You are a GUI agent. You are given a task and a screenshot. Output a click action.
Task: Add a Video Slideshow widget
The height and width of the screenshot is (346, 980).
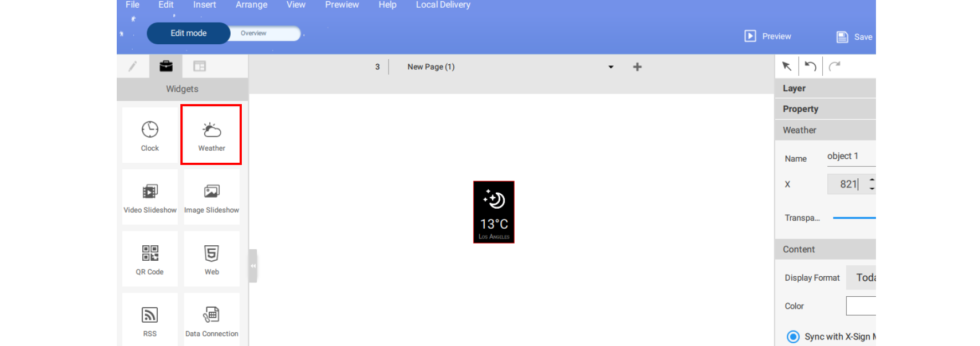149,197
